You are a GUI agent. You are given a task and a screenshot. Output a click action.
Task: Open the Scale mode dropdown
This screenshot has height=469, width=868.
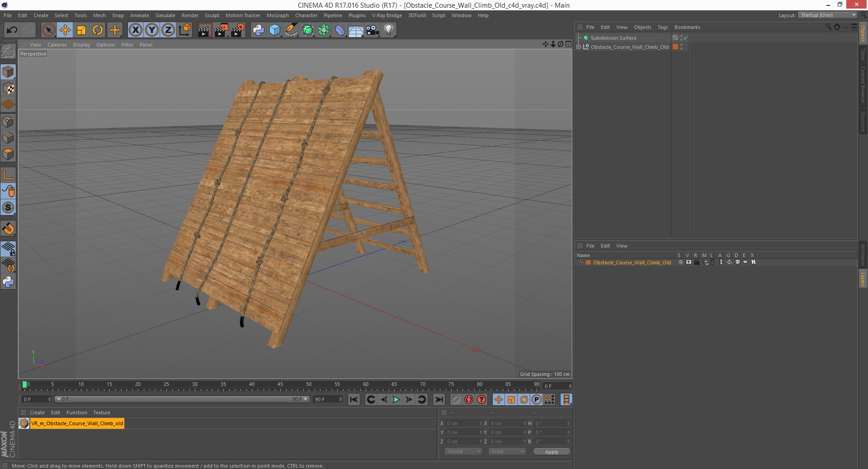pos(507,451)
